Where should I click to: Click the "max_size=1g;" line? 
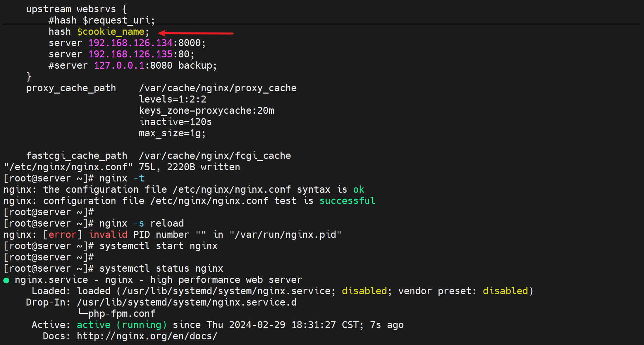(172, 133)
